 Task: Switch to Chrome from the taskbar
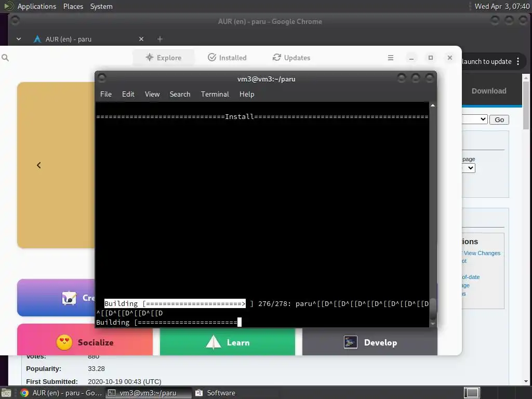[61, 393]
